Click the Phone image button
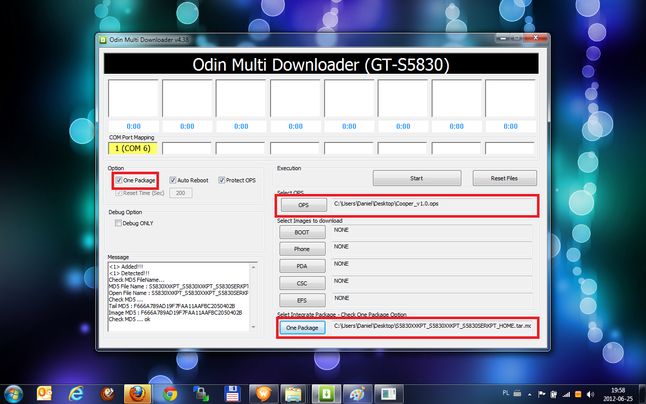The width and height of the screenshot is (646, 404). click(x=302, y=249)
